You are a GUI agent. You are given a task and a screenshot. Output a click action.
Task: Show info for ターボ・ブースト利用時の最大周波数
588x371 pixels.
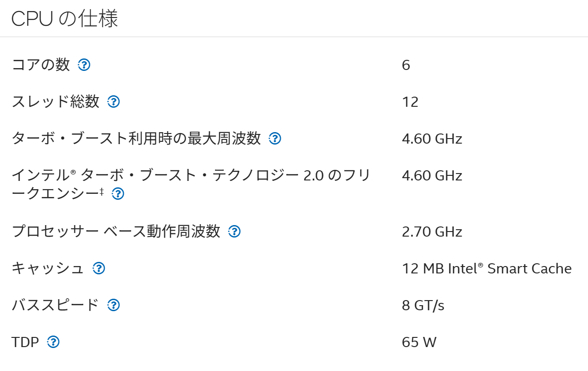pos(275,139)
